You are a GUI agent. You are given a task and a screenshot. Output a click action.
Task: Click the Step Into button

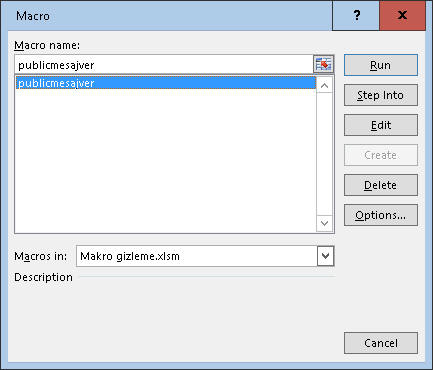(x=381, y=95)
